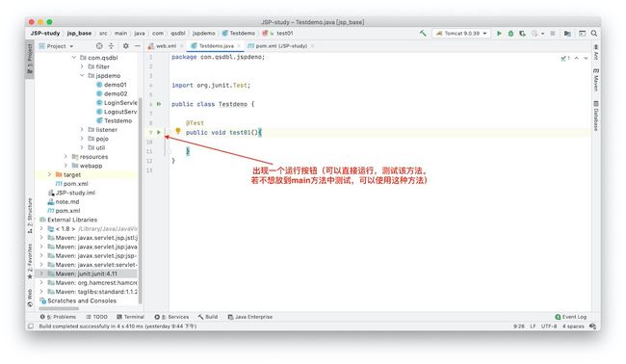Locate current file in Project panel

point(99,46)
